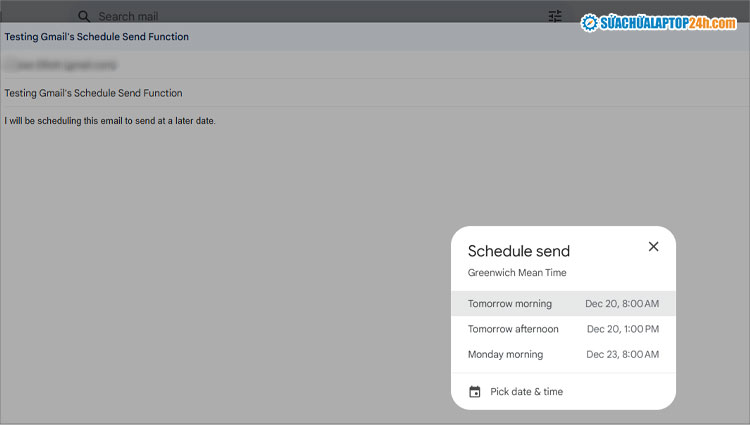Image resolution: width=750 pixels, height=425 pixels.
Task: Click the bold email subject heading
Action: click(x=97, y=37)
